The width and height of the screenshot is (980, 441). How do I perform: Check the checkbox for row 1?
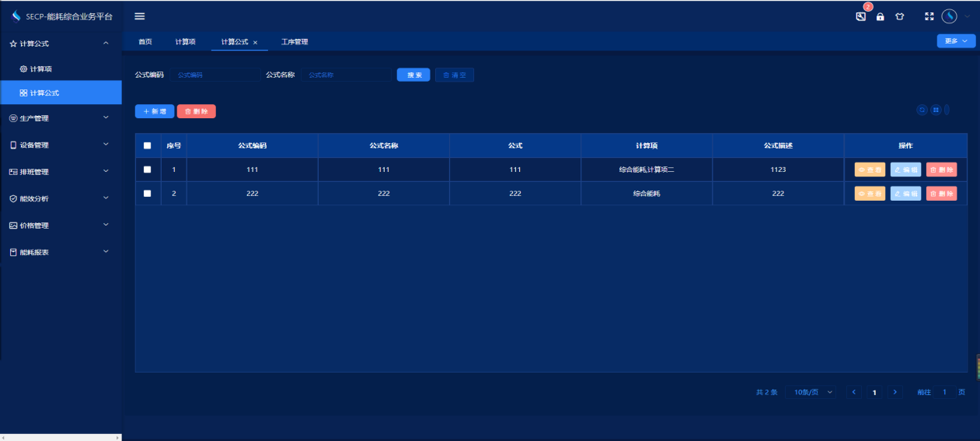[x=148, y=170]
